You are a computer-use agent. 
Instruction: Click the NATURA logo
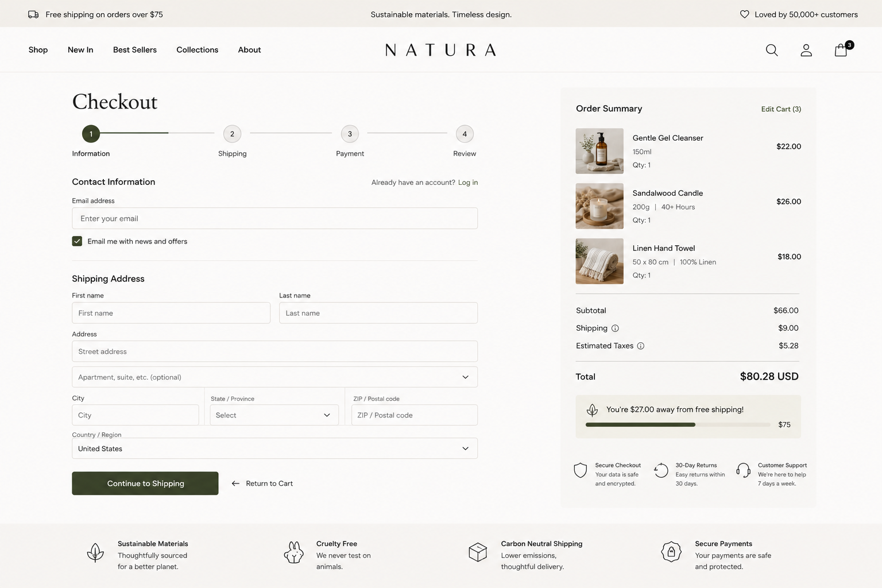pyautogui.click(x=440, y=50)
